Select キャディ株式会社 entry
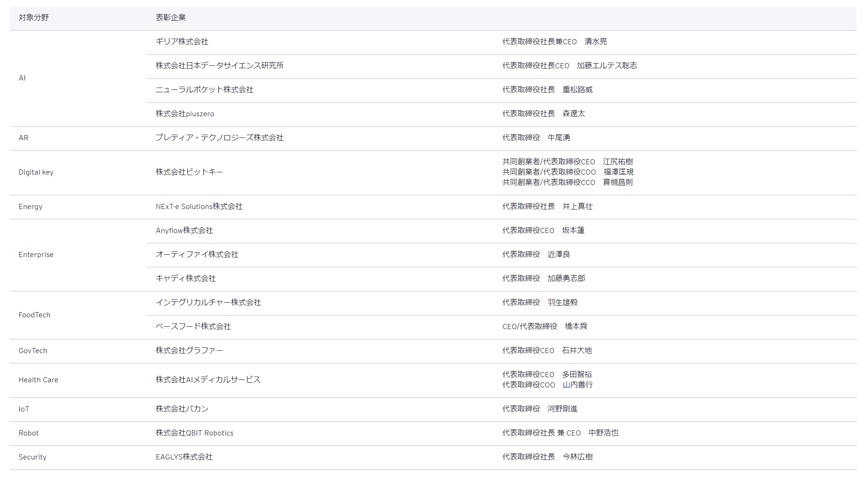The width and height of the screenshot is (868, 484). pyautogui.click(x=185, y=279)
